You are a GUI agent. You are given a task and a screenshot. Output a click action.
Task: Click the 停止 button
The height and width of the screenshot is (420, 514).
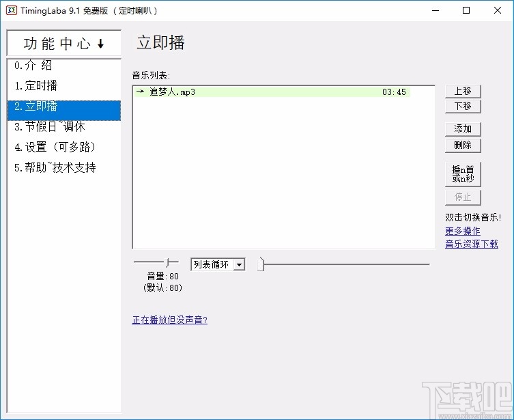coord(463,197)
